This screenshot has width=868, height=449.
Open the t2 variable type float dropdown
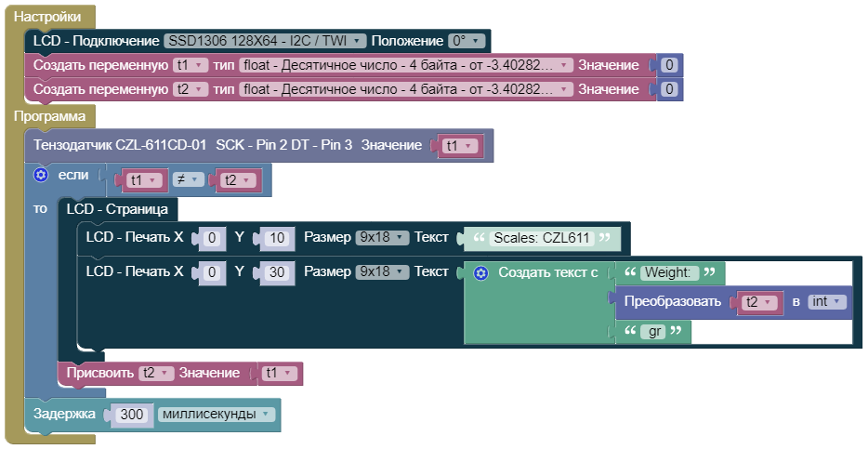coord(405,89)
